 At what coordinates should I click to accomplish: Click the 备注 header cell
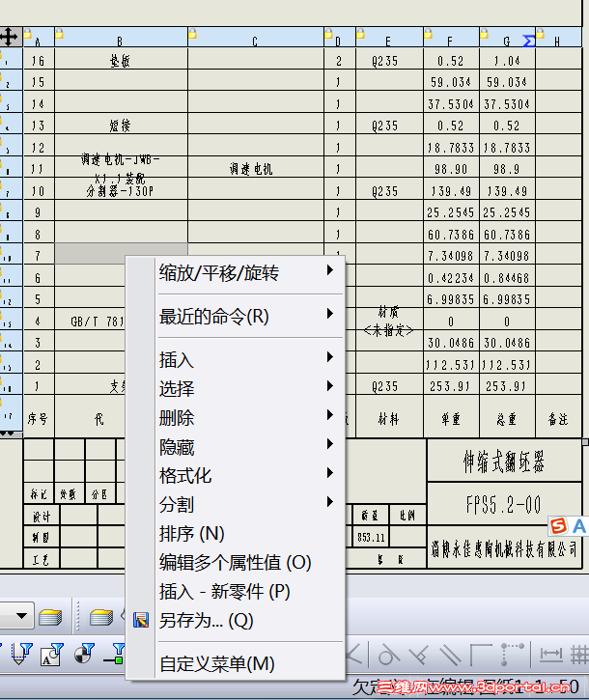[x=558, y=417]
